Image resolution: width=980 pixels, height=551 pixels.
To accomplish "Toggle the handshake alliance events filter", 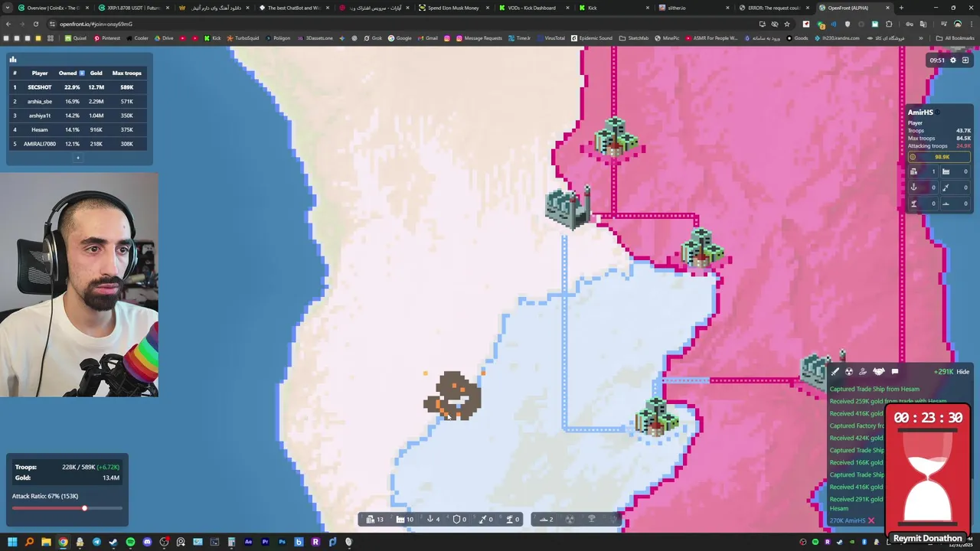I will point(879,372).
